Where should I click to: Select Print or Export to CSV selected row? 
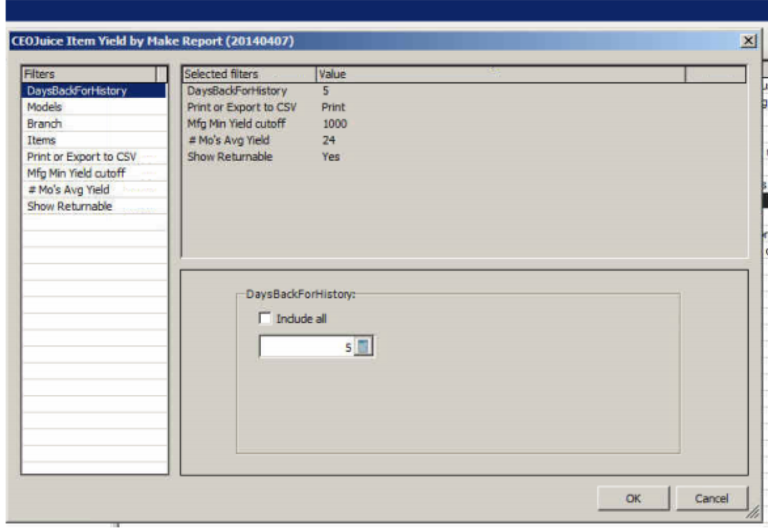464,107
